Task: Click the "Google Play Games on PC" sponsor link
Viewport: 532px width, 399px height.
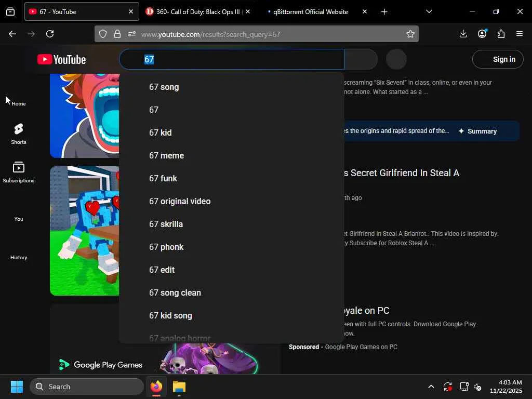Action: (361, 347)
